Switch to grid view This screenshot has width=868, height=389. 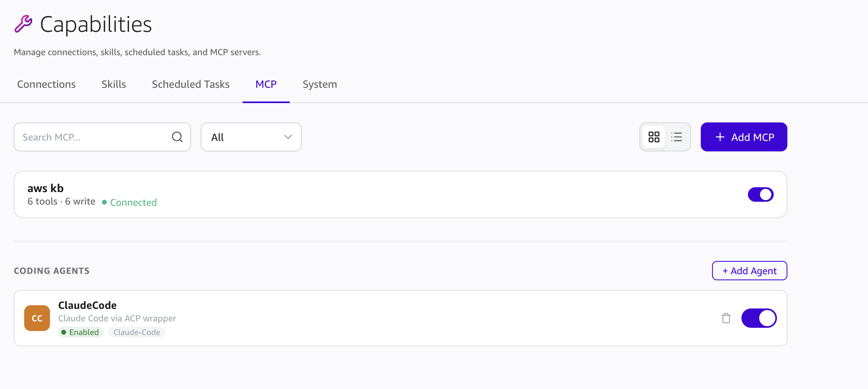[x=654, y=137]
